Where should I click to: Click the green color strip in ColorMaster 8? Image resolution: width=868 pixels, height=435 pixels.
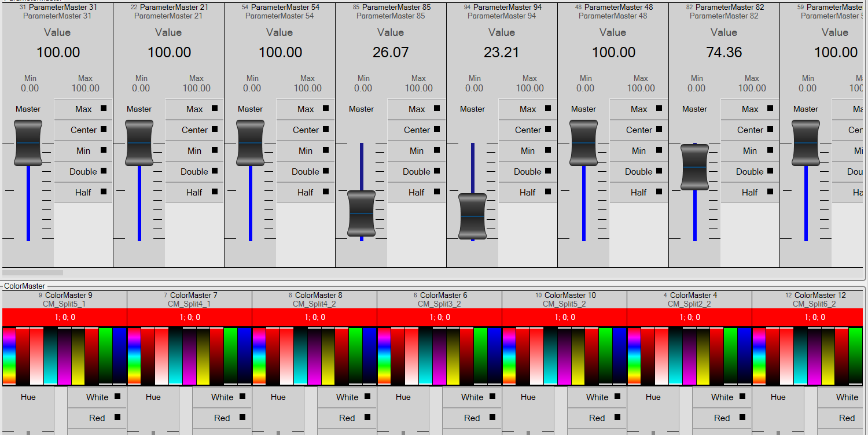(355, 356)
